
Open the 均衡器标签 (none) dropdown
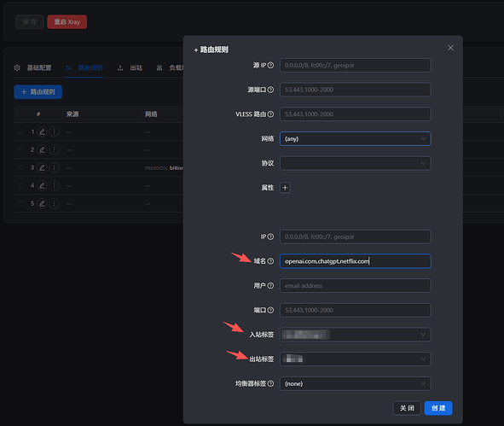[355, 383]
